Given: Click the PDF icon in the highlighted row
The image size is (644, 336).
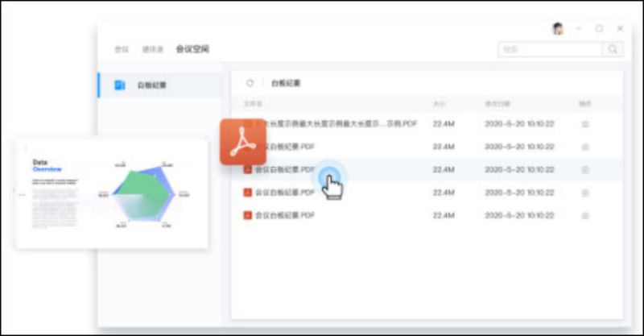Looking at the screenshot, I should click(x=247, y=169).
